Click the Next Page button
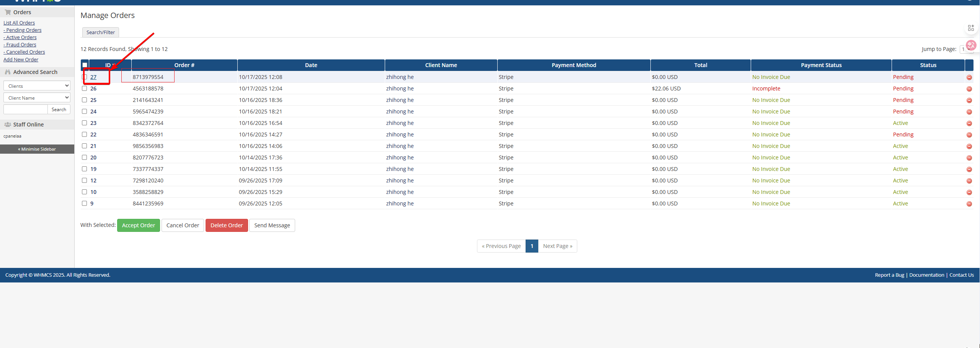The width and height of the screenshot is (980, 348). (558, 246)
